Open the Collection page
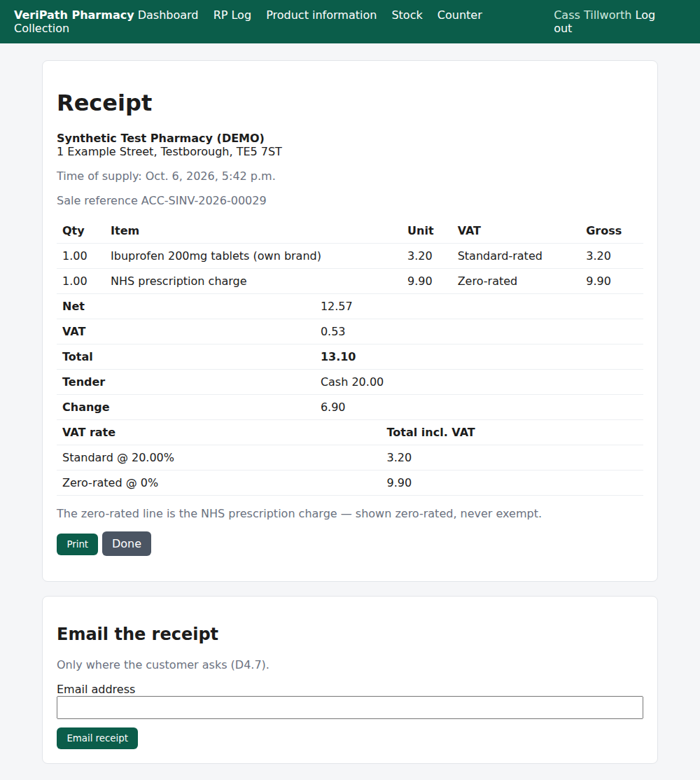The height and width of the screenshot is (780, 700). pos(42,28)
